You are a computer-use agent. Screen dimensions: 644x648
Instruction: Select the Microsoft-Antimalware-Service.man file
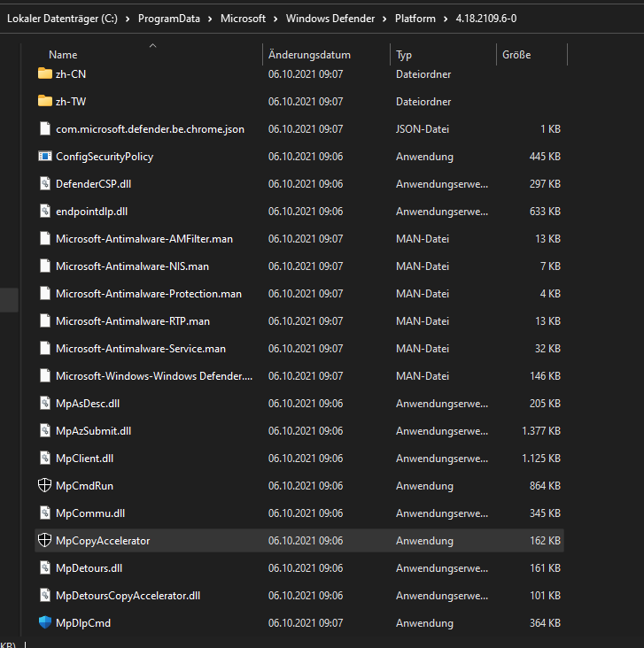click(x=140, y=349)
